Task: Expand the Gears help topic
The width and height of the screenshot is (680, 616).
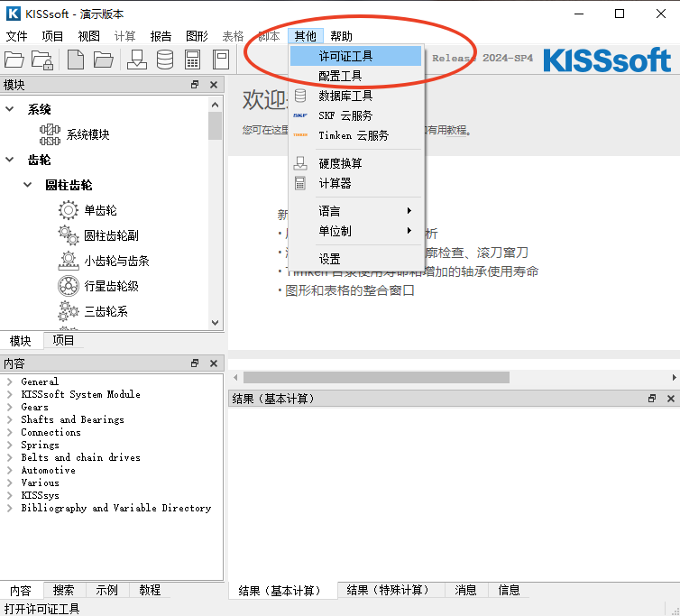Action: tap(10, 407)
